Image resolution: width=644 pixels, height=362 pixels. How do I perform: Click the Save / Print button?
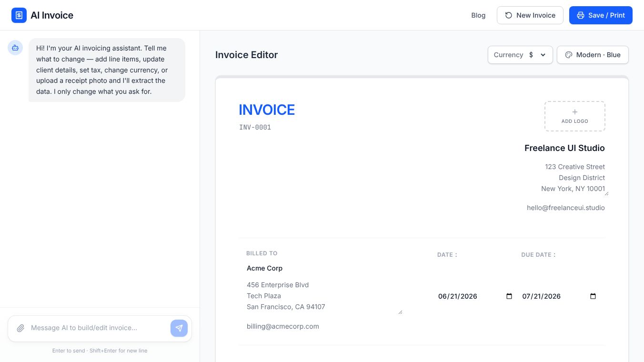coord(601,15)
